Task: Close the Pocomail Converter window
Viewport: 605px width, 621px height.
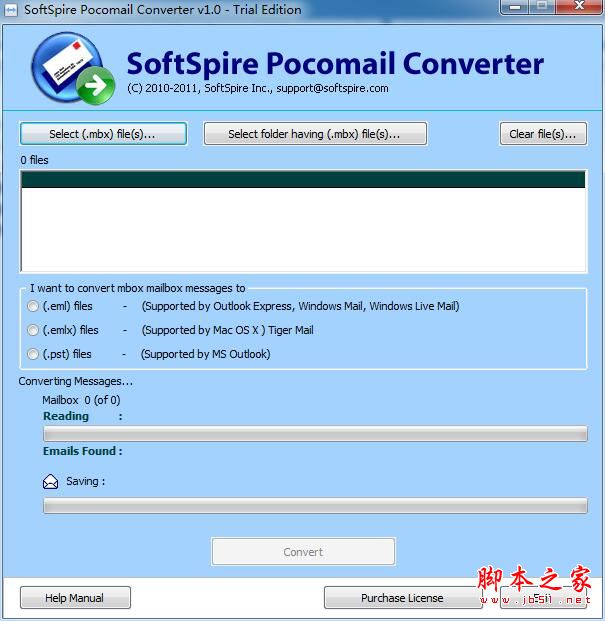Action: click(578, 8)
